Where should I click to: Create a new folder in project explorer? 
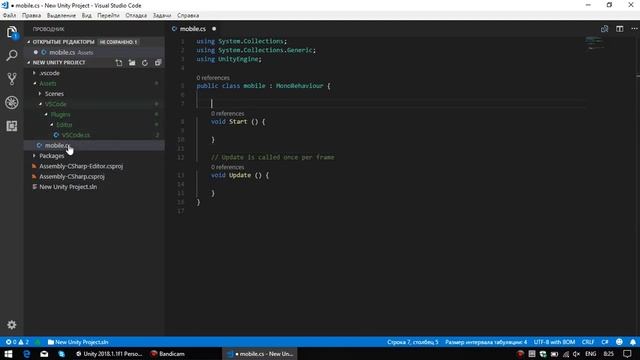[132, 63]
